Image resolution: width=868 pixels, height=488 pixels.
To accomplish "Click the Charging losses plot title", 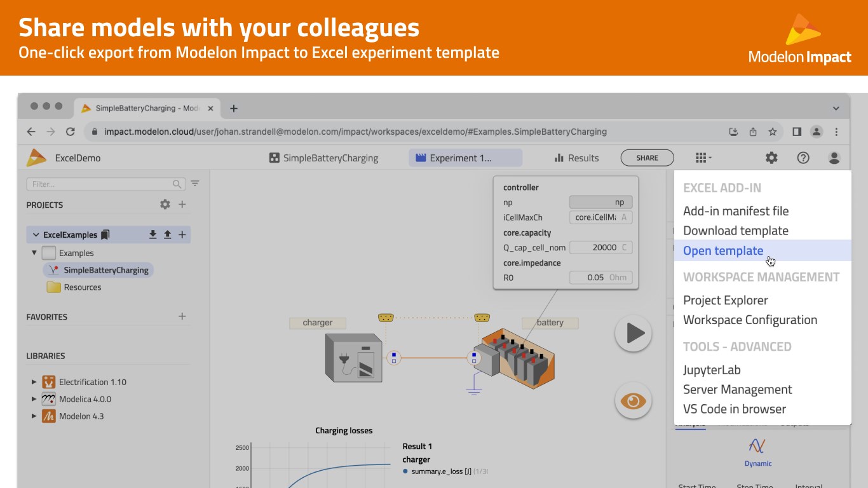I will click(x=344, y=431).
